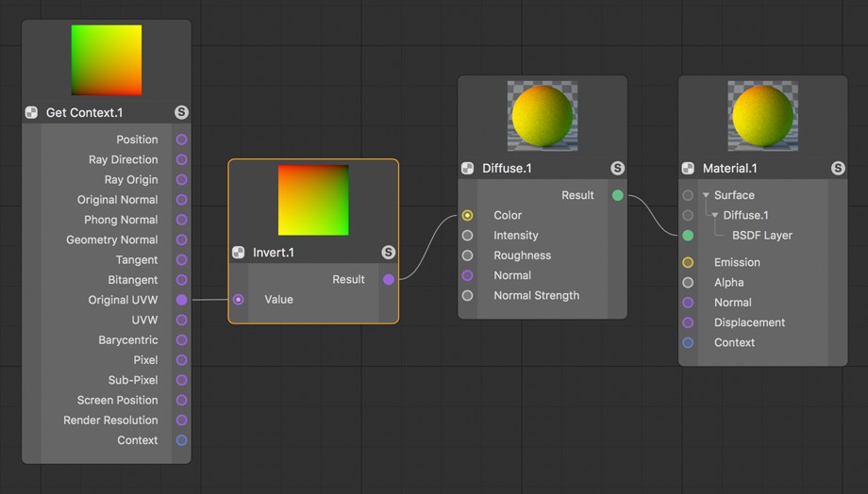Select the Value input port on Invert.1

tap(239, 299)
